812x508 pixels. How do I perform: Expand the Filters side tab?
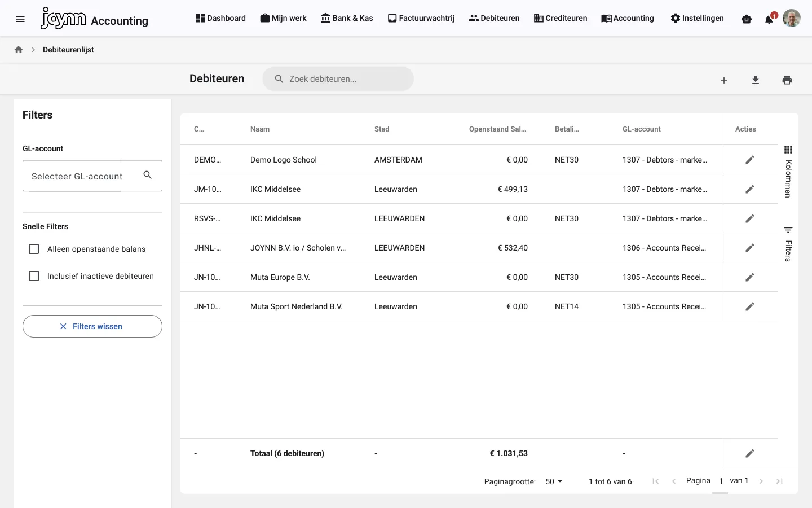coord(788,244)
